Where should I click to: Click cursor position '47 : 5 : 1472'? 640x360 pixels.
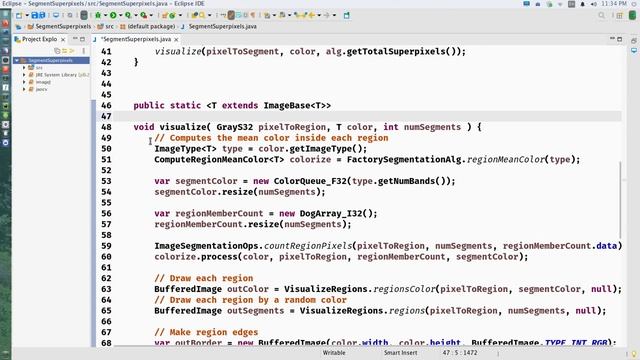(460, 353)
